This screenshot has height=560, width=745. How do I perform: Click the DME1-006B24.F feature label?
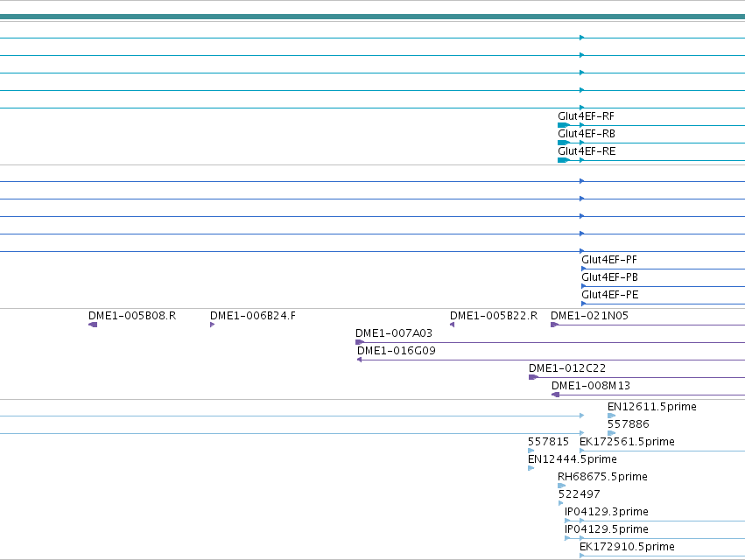pos(253,316)
